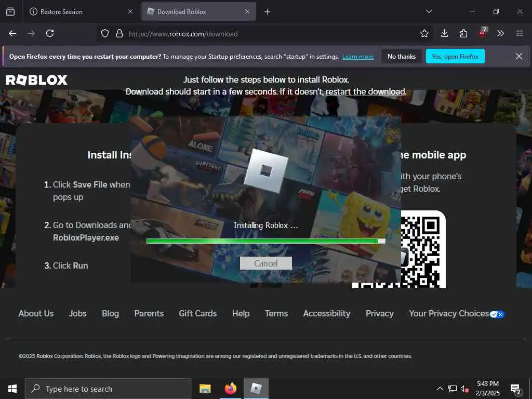This screenshot has width=532, height=399.
Task: Open Learn more link in notification bar
Action: (x=358, y=57)
